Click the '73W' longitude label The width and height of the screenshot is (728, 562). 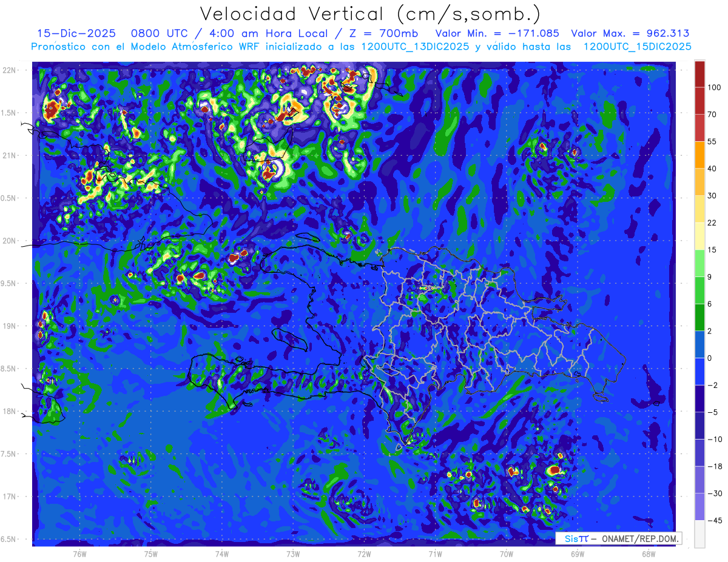[x=293, y=554]
